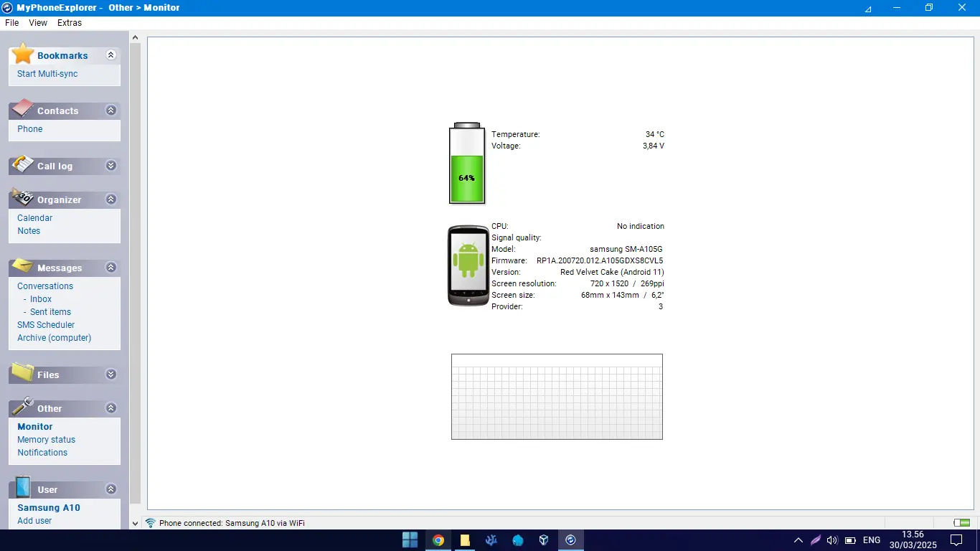Click the sidebar scroll down arrow
This screenshot has width=980, height=551.
[x=135, y=524]
